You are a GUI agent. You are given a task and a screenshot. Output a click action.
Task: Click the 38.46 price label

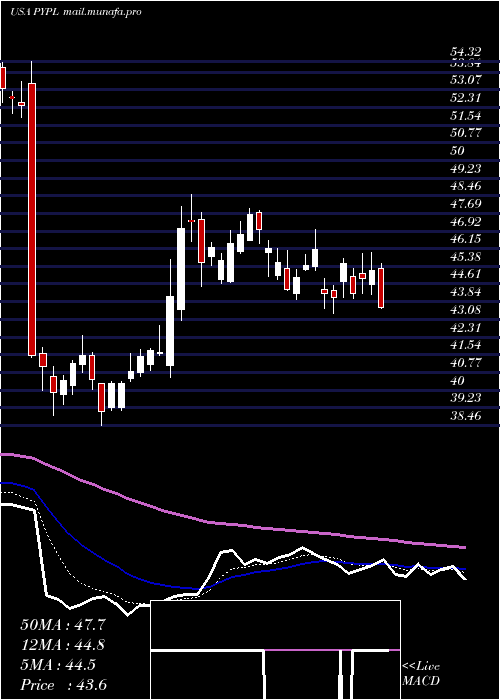(x=466, y=416)
